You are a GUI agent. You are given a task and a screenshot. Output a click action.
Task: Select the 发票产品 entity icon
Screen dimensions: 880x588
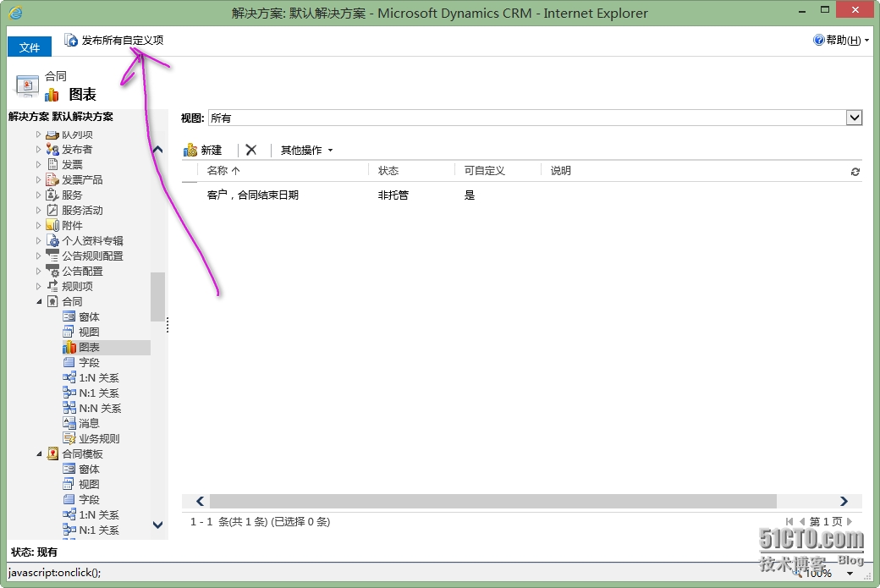[x=52, y=179]
